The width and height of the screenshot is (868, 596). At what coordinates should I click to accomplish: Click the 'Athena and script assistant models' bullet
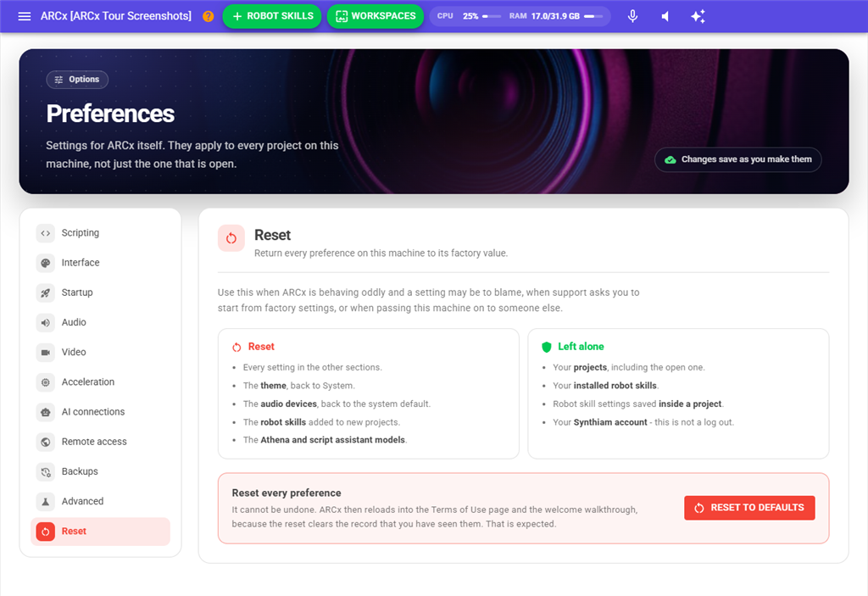point(325,440)
